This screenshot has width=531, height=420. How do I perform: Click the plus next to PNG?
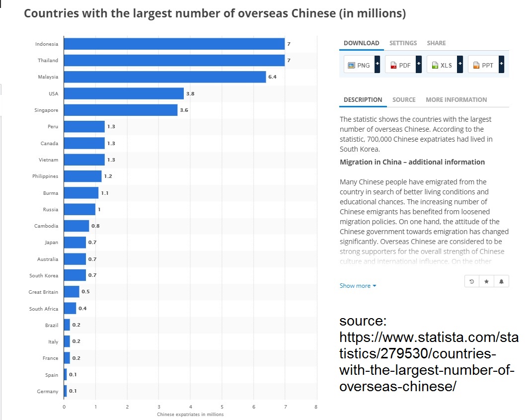pos(377,65)
